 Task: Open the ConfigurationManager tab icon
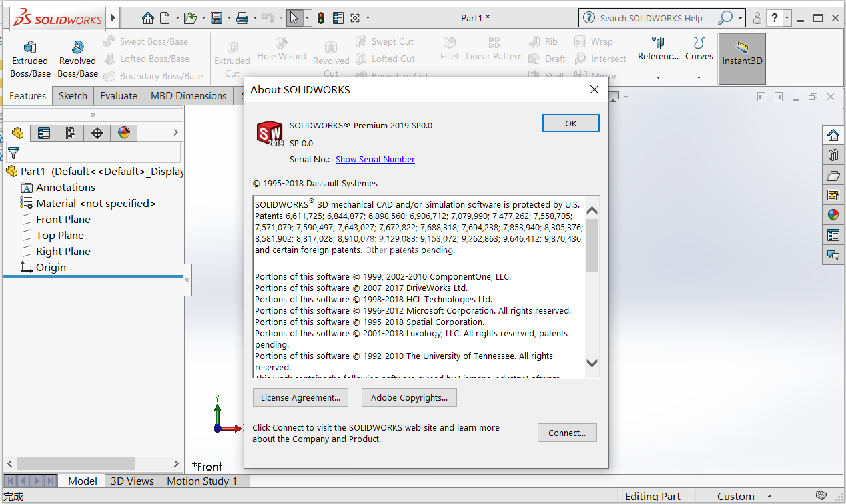[71, 133]
